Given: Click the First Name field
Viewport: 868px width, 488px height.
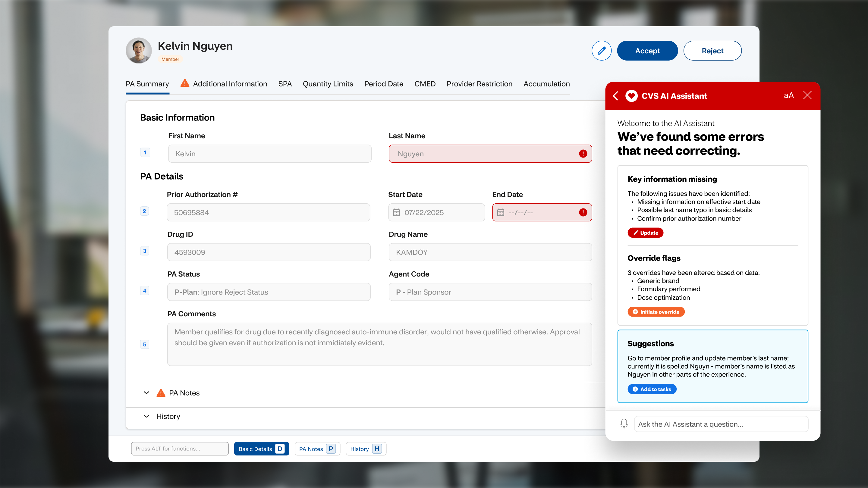Looking at the screenshot, I should pyautogui.click(x=269, y=154).
